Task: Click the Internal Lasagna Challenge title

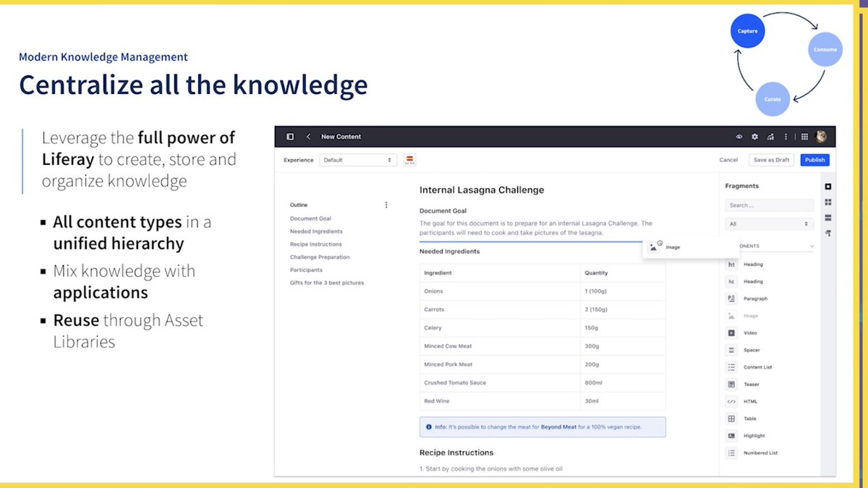Action: tap(482, 190)
